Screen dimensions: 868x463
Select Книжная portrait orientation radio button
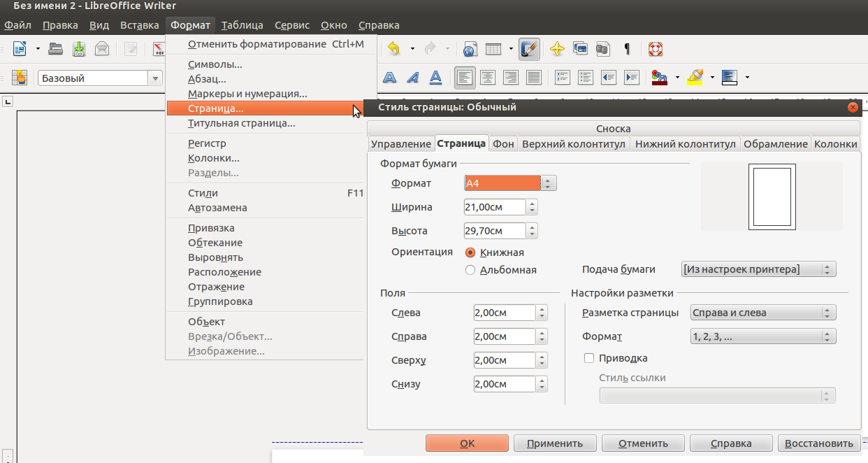tap(470, 252)
